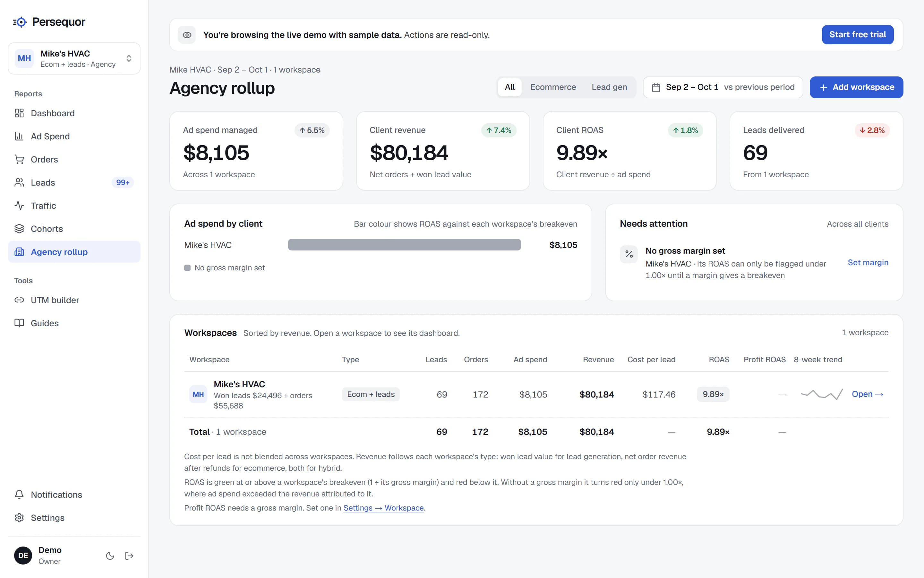Click the eye icon in demo banner
The width and height of the screenshot is (924, 578).
(187, 35)
